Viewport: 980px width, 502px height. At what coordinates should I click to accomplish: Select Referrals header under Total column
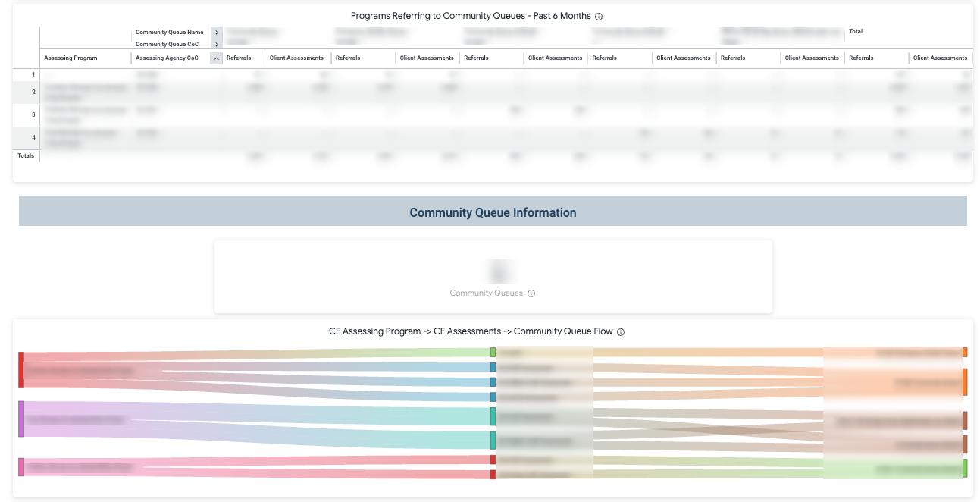click(861, 58)
